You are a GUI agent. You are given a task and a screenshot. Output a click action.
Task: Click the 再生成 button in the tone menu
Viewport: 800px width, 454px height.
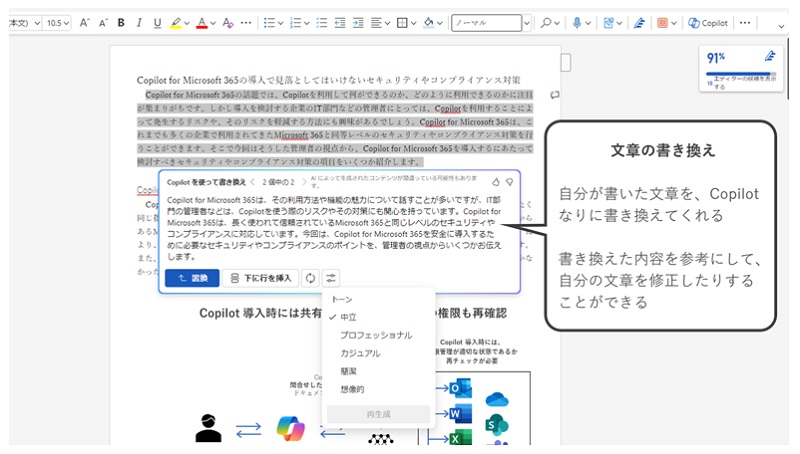[379, 414]
